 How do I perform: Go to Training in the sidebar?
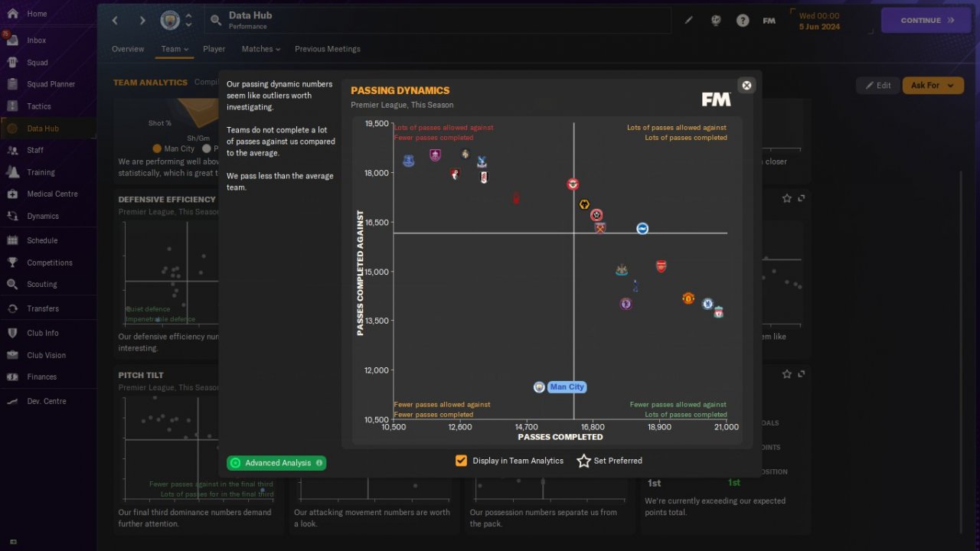[x=41, y=172]
